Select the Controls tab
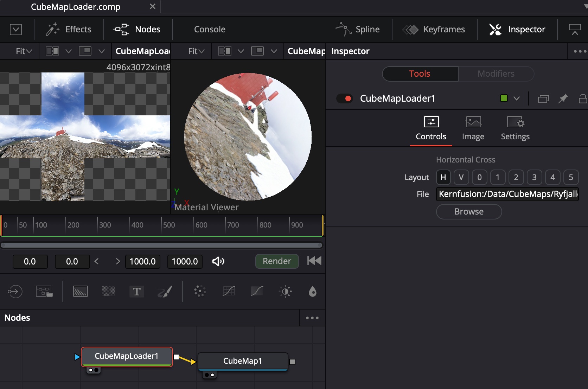The height and width of the screenshot is (389, 588). tap(431, 129)
